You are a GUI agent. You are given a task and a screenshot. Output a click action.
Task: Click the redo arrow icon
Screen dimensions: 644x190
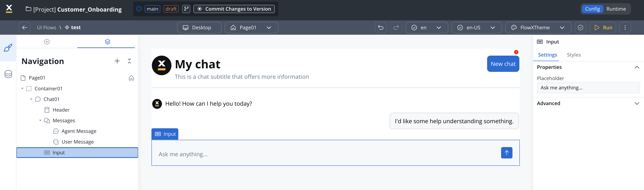396,27
